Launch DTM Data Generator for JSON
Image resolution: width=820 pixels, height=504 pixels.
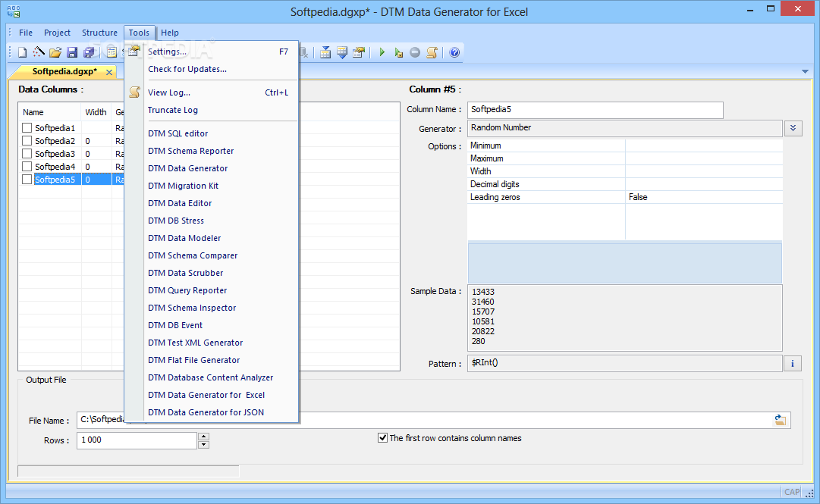tap(212, 412)
